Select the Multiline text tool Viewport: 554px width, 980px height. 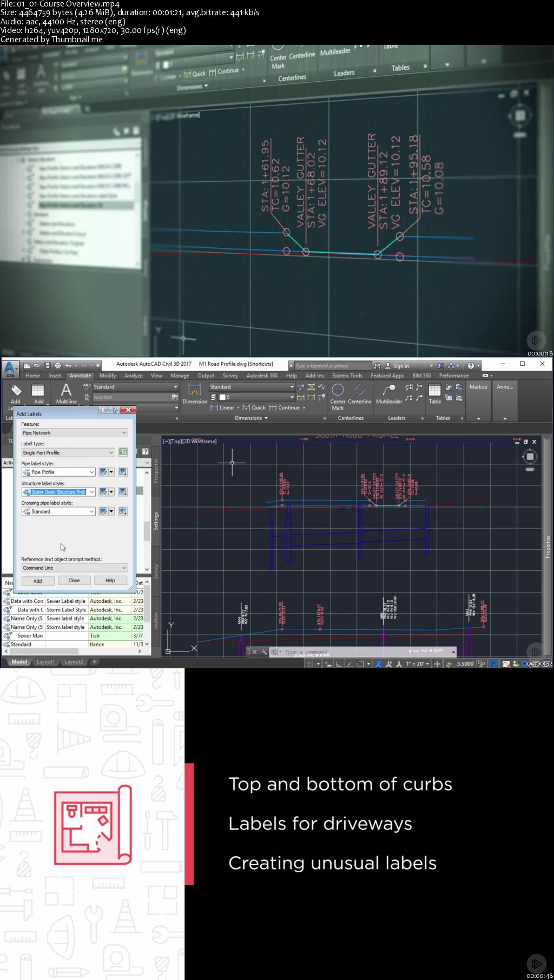point(66,393)
